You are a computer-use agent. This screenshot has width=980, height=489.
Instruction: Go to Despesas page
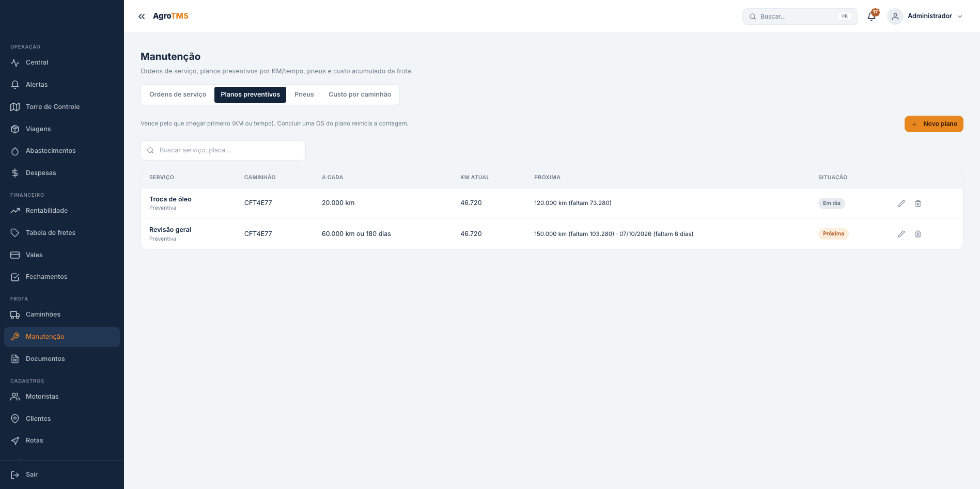(62, 173)
